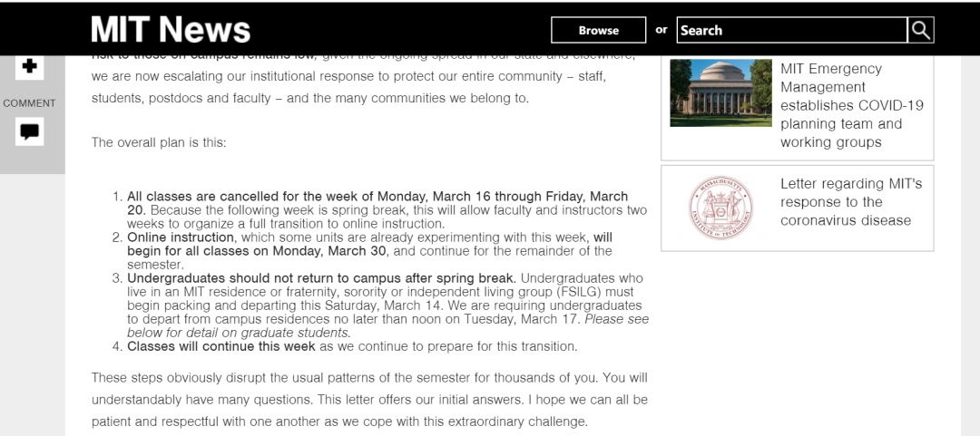The width and height of the screenshot is (980, 436).
Task: Click the MIT News logo
Action: 171,30
